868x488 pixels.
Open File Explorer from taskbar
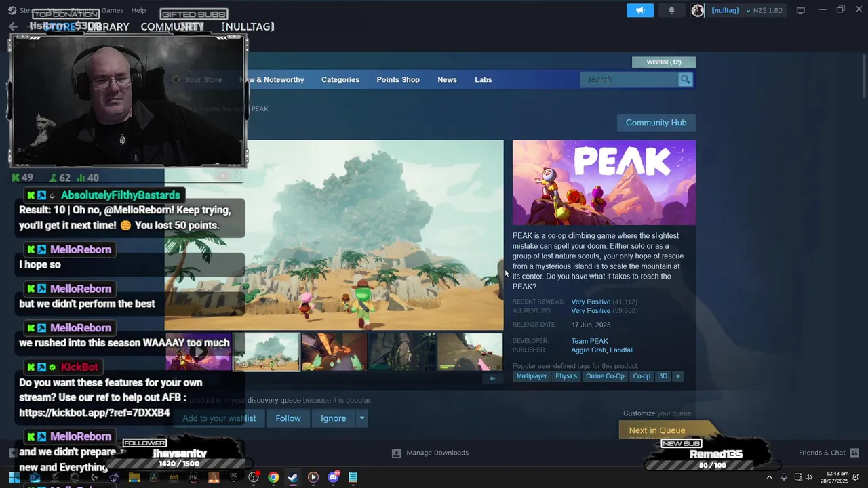(x=134, y=477)
